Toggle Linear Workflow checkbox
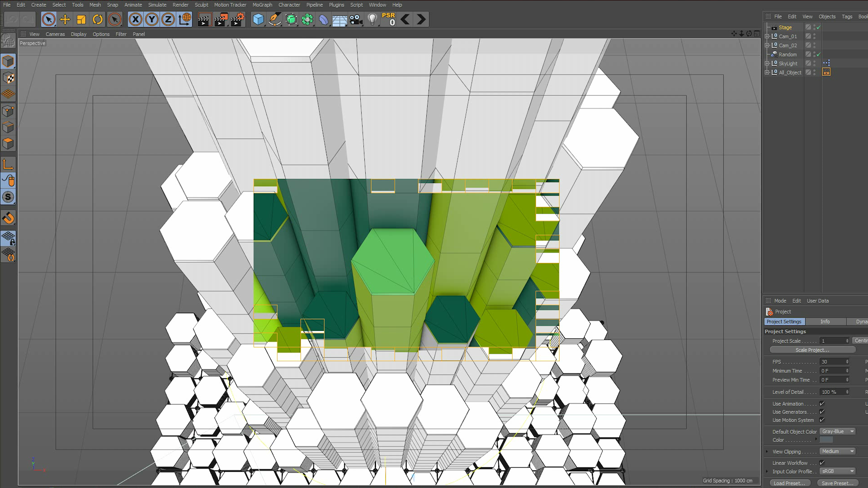 pyautogui.click(x=822, y=463)
